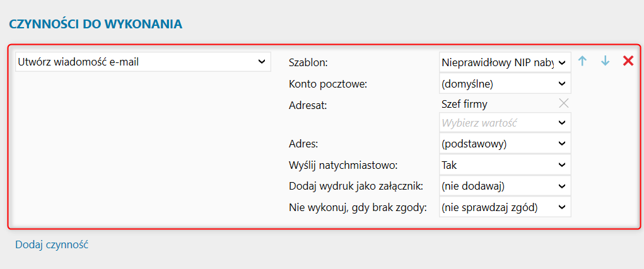
Task: Change Wyślij natychmiastowo value Tak
Action: (505, 164)
